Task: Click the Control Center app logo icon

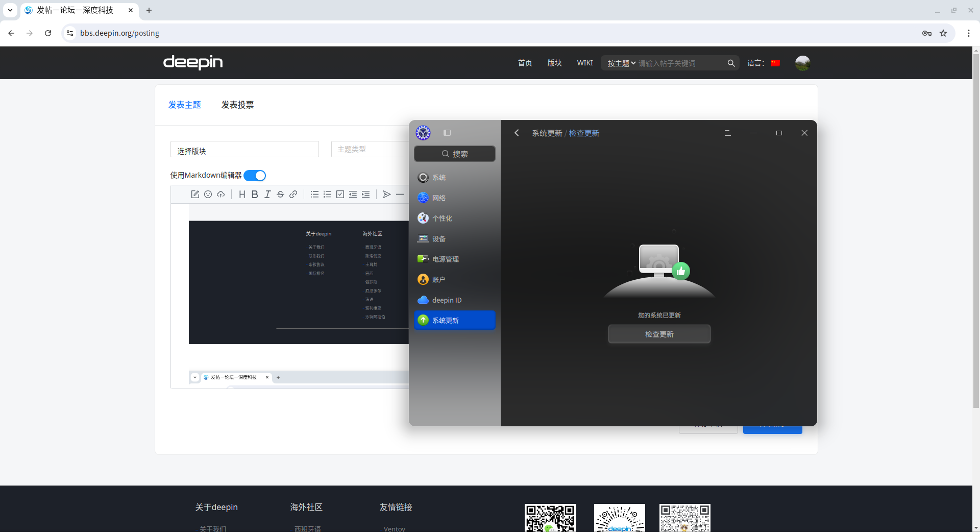Action: point(423,133)
